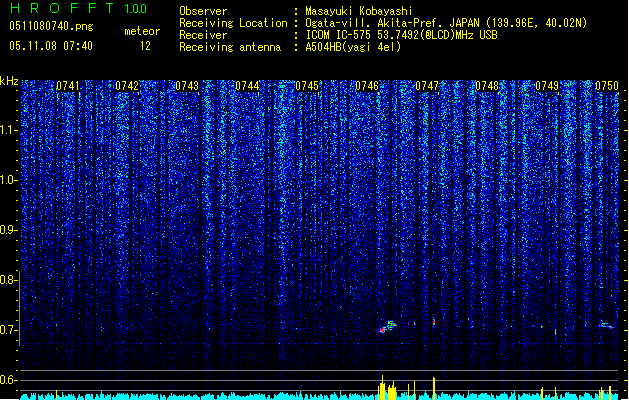Click the 0745 time marker
The height and width of the screenshot is (400, 629).
pos(307,86)
